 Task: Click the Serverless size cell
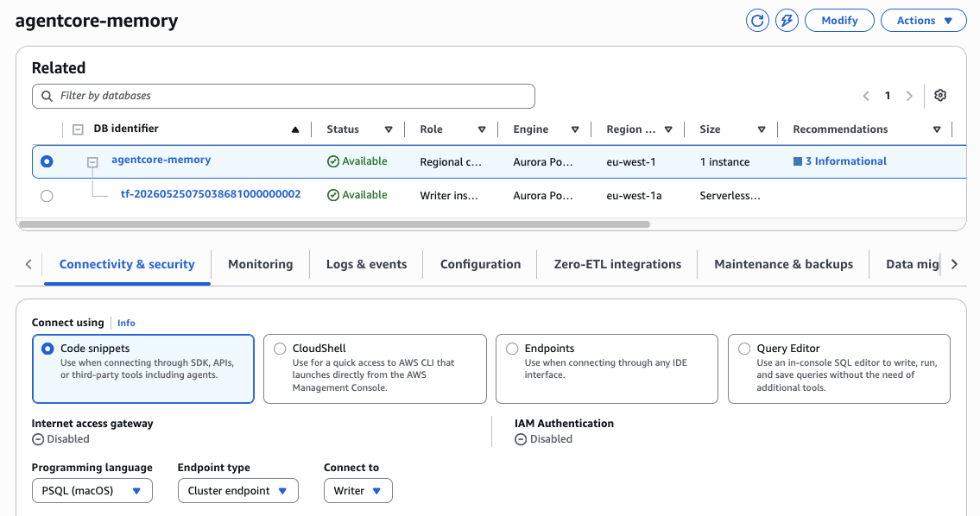[730, 196]
